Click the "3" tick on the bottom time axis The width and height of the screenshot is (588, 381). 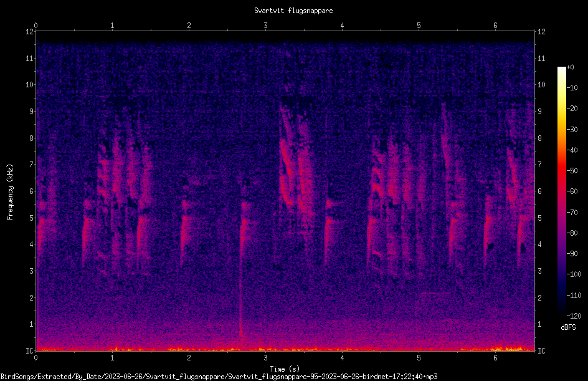[x=265, y=358]
